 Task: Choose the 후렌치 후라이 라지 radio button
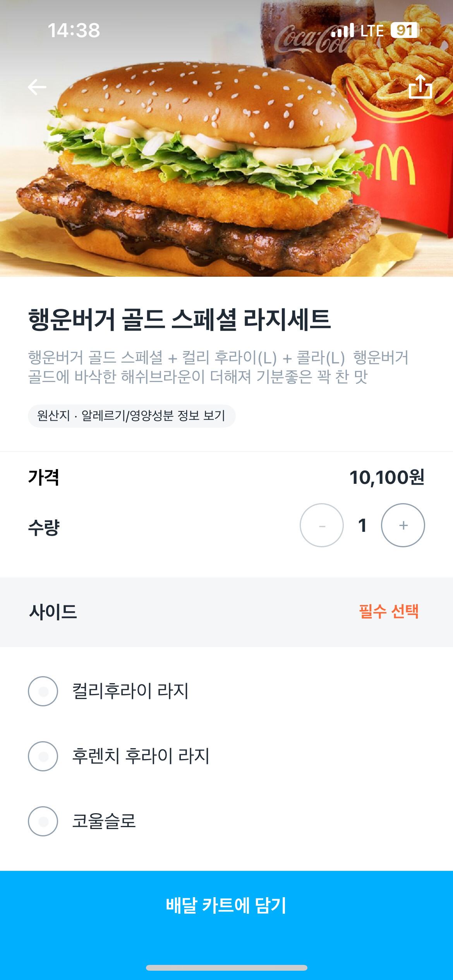point(43,756)
